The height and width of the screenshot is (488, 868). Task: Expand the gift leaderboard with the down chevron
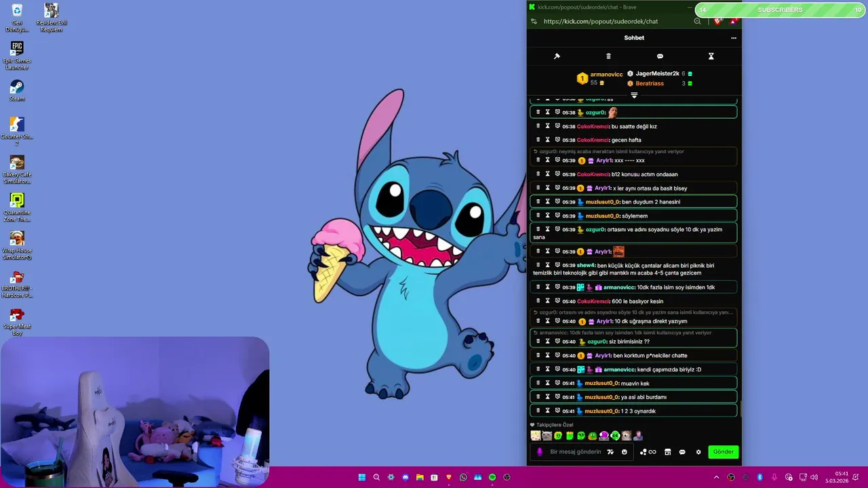point(634,96)
